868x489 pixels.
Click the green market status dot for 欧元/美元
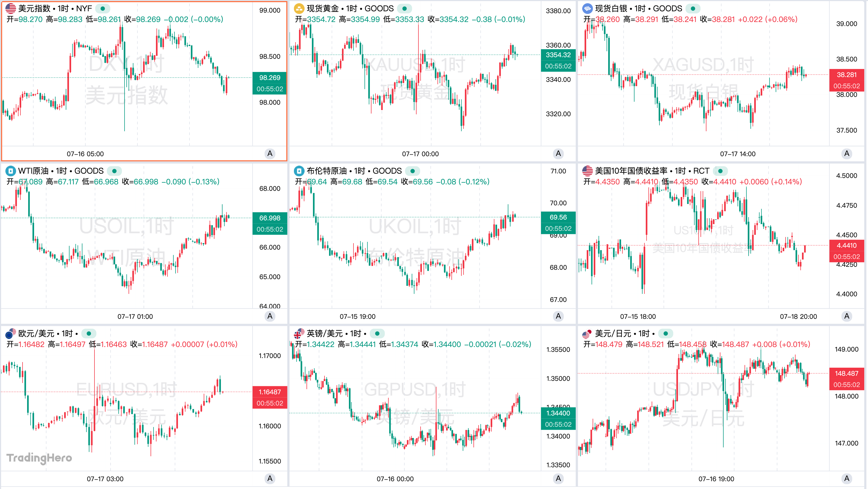click(89, 333)
